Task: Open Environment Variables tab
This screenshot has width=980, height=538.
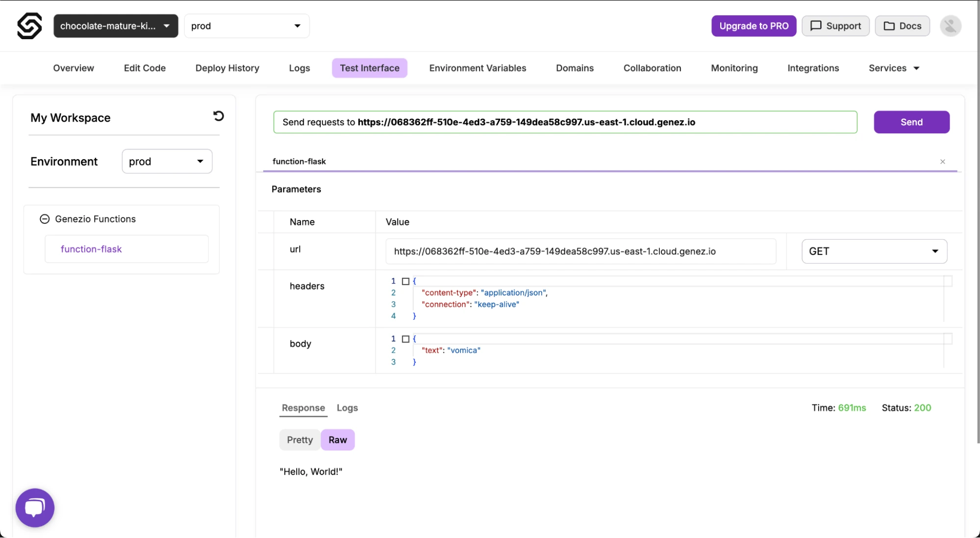Action: coord(477,68)
